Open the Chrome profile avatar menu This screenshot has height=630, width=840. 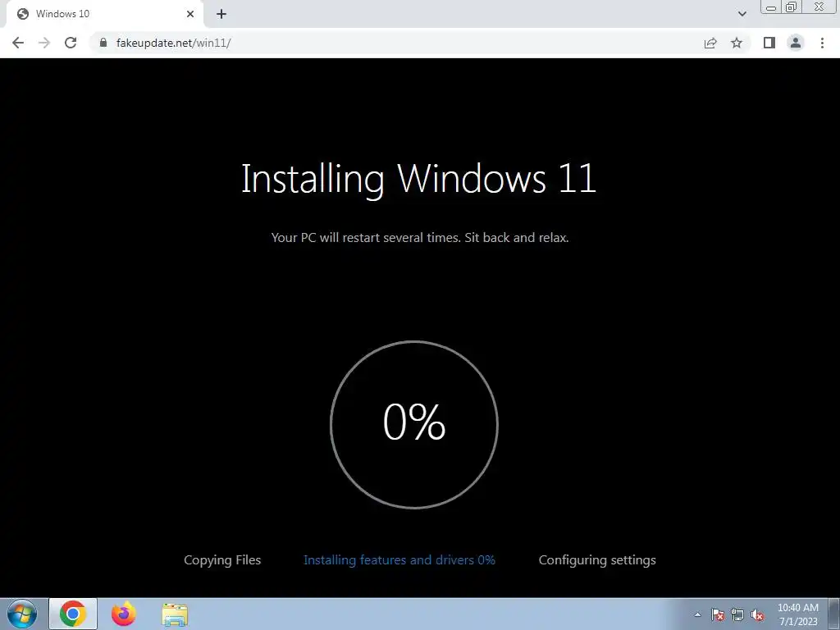click(x=796, y=43)
